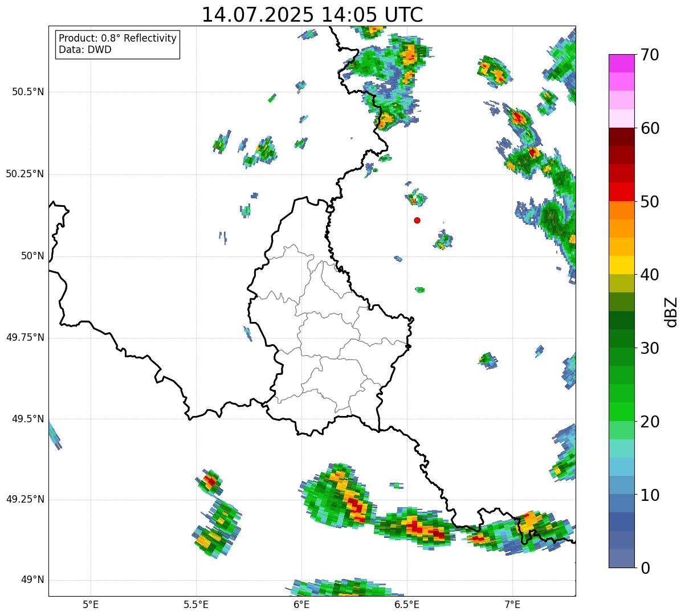Click the "6°E" longitude label
The height and width of the screenshot is (616, 685).
(x=301, y=604)
